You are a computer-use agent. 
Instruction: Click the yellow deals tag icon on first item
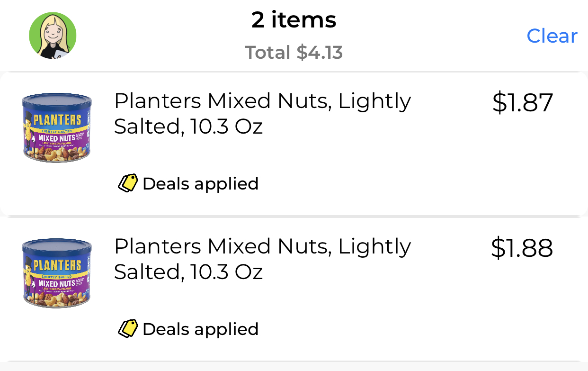coord(128,183)
